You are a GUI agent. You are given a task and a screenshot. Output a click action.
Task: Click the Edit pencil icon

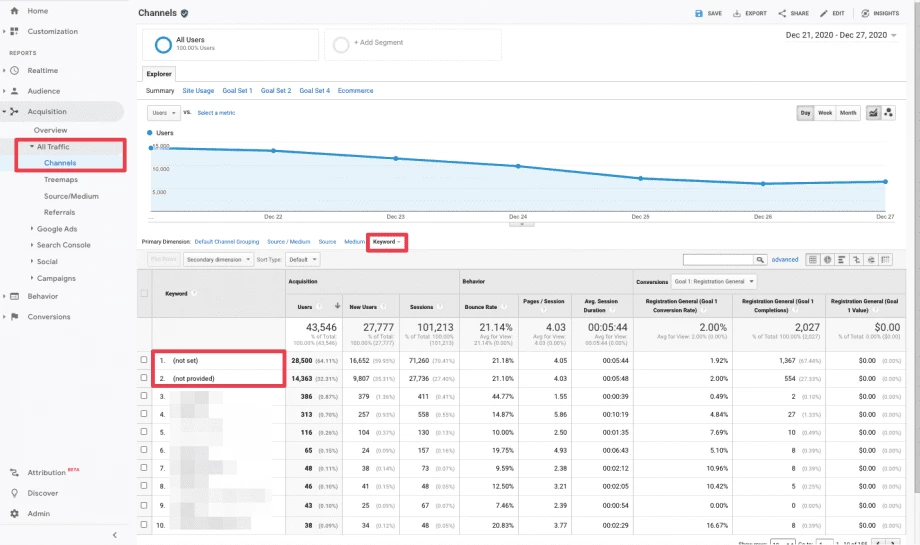824,13
